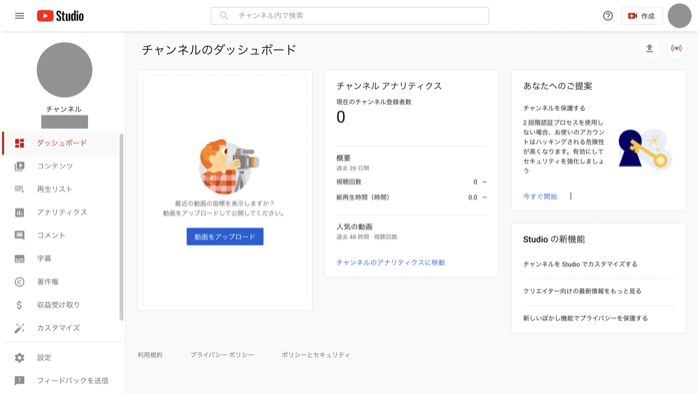
Task: Click the upload video arrow icon
Action: [650, 48]
